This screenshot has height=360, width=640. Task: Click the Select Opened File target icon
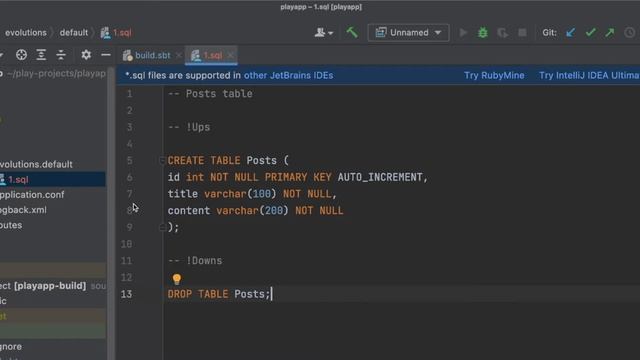coord(21,55)
